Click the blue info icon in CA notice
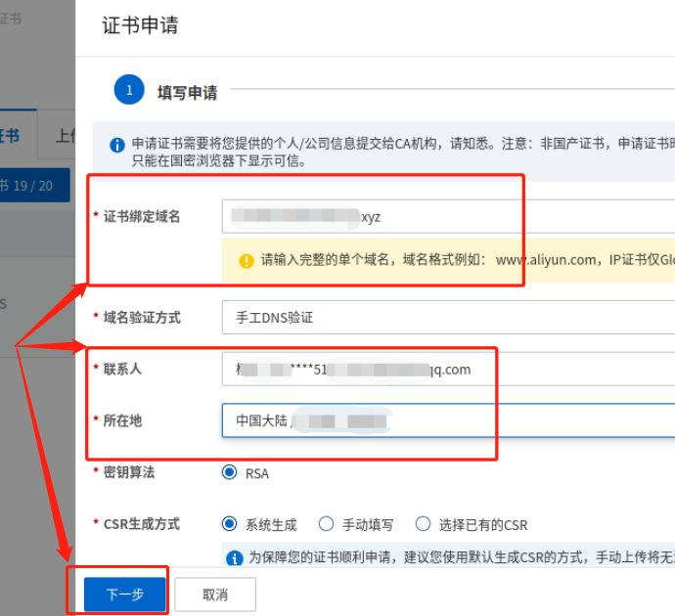Screen dimensions: 675x616 117,145
